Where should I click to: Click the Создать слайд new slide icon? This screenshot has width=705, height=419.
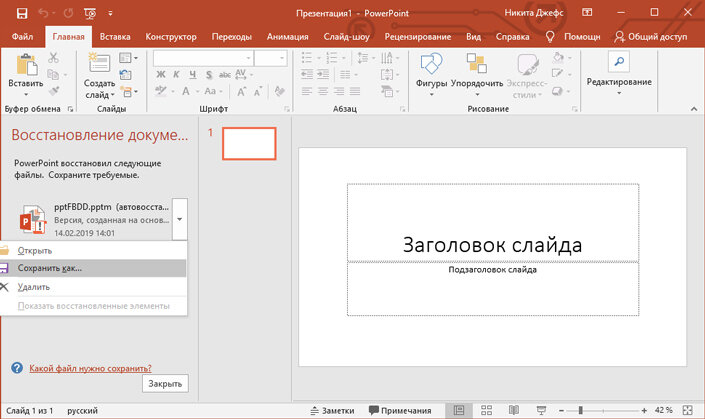(x=99, y=62)
